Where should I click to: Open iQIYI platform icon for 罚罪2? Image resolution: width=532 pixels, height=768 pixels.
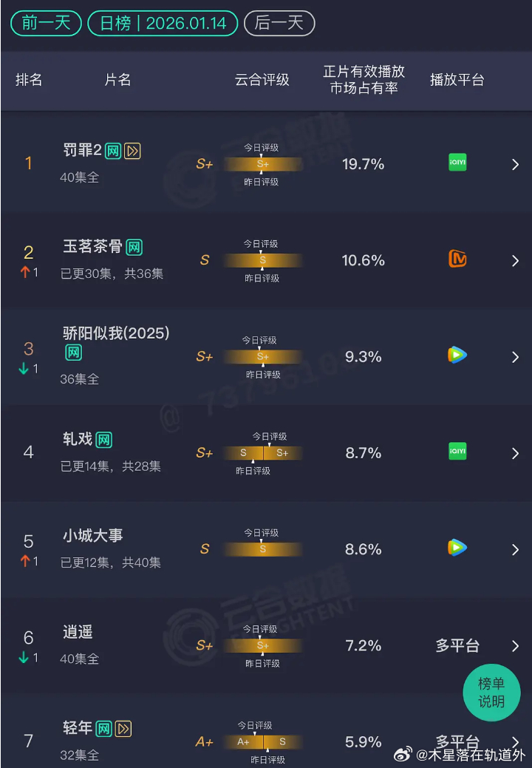(457, 162)
